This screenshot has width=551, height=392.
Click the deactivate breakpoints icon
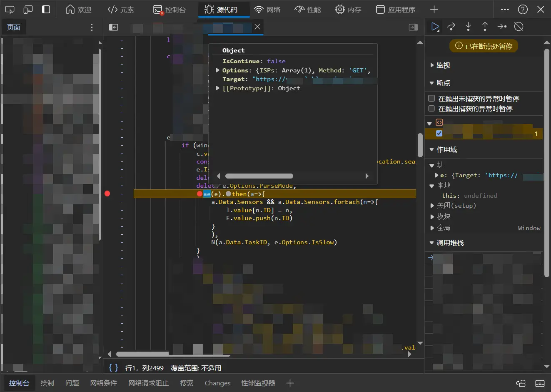[519, 27]
